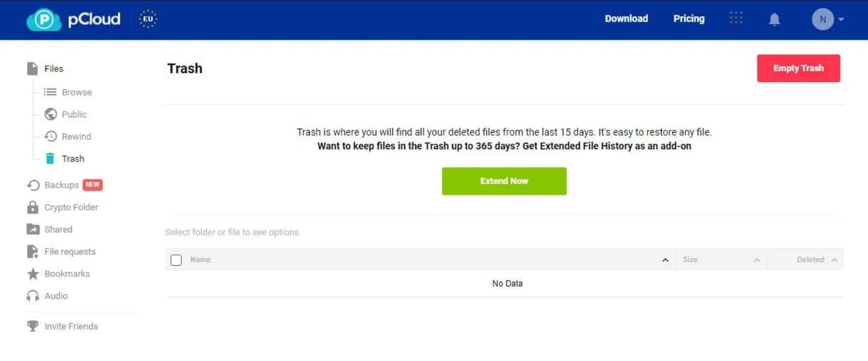Image resolution: width=868 pixels, height=361 pixels.
Task: Open the notifications bell
Action: (x=774, y=20)
